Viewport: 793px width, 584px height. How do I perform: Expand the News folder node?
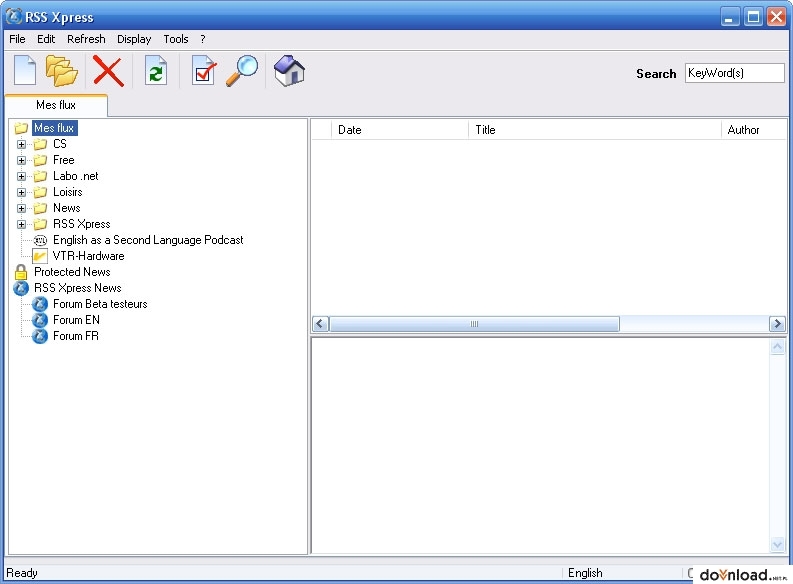[21, 208]
